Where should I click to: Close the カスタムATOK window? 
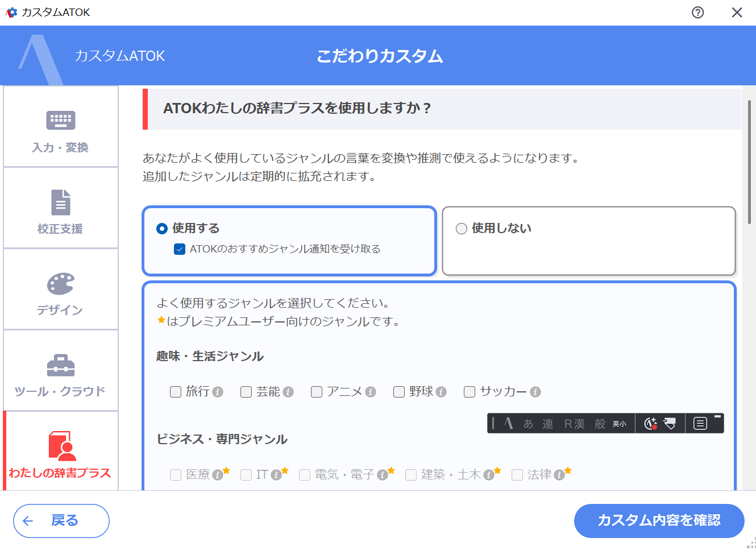click(737, 13)
